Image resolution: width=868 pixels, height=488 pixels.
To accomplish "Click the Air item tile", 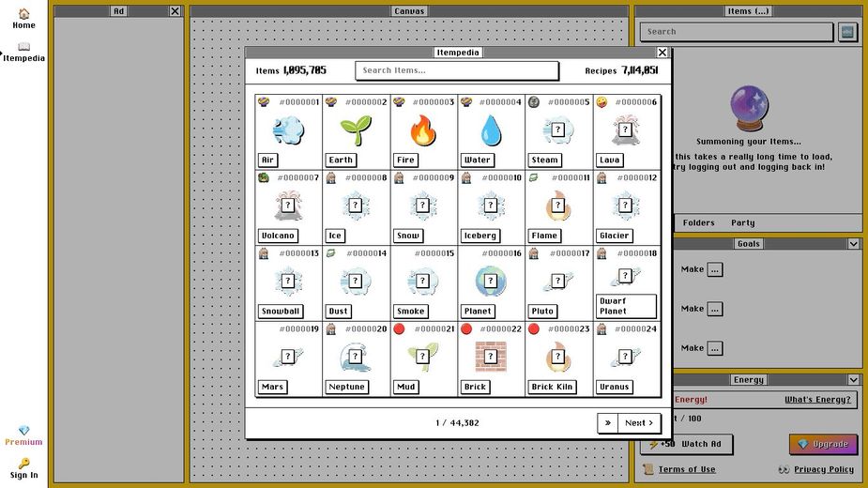I will 288,130.
